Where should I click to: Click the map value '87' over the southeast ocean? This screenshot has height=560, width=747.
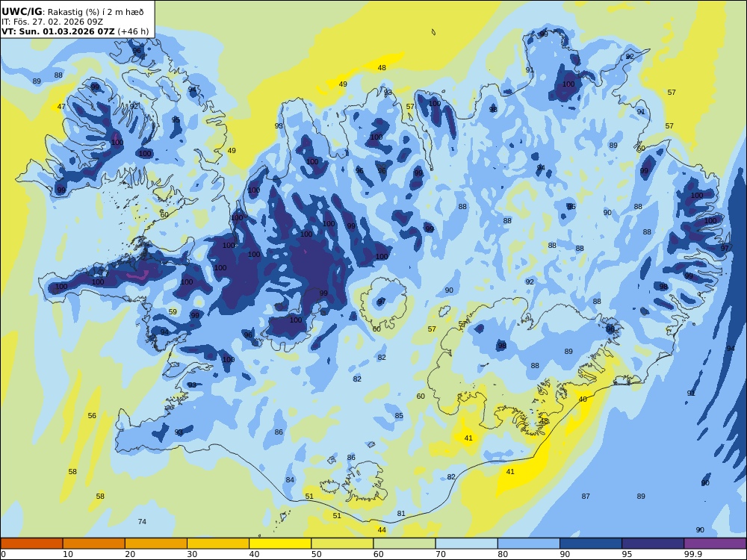click(x=586, y=497)
